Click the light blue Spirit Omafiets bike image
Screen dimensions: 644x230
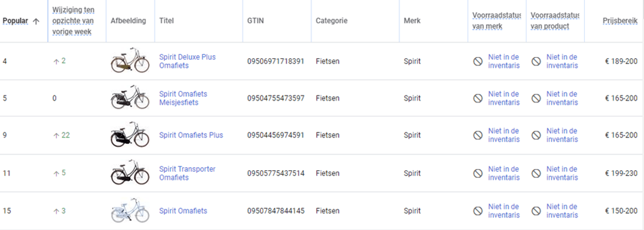[130, 210]
